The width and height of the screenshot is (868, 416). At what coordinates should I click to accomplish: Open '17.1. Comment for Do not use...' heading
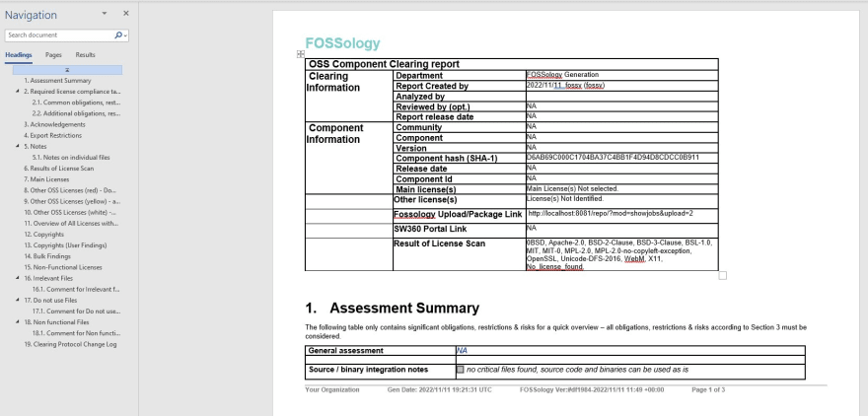click(76, 311)
